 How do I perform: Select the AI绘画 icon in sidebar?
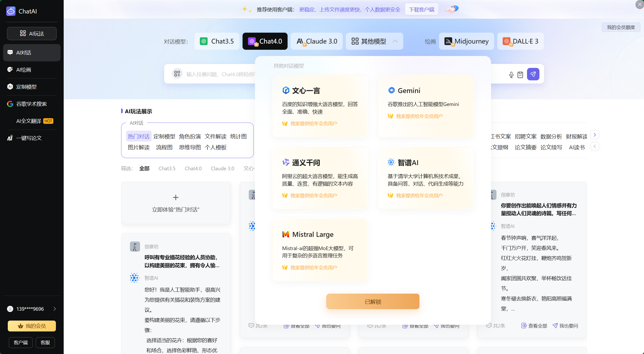(x=10, y=69)
